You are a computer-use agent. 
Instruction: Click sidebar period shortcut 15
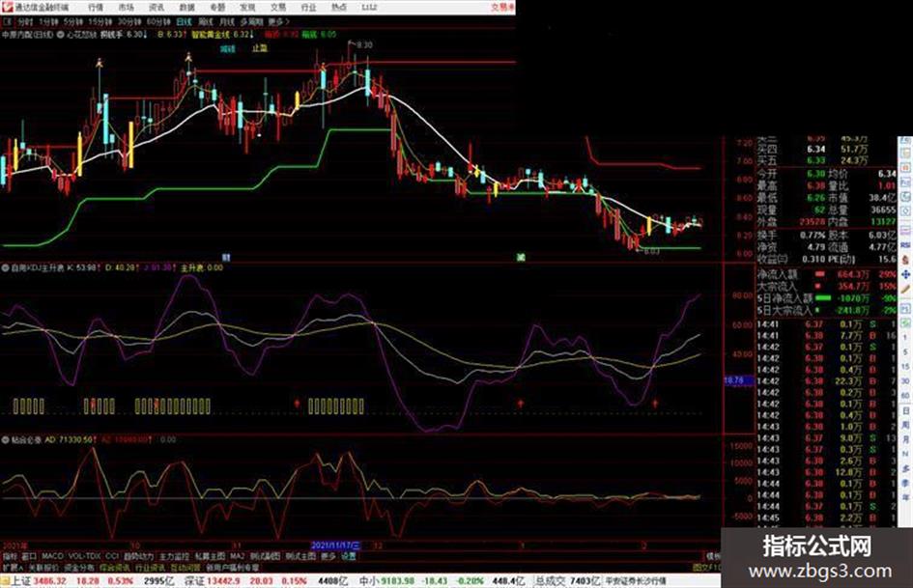click(905, 367)
